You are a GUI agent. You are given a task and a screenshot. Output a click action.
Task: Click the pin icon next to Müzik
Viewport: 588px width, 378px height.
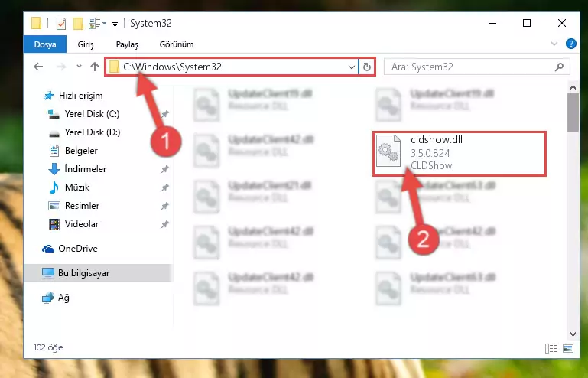pos(164,187)
